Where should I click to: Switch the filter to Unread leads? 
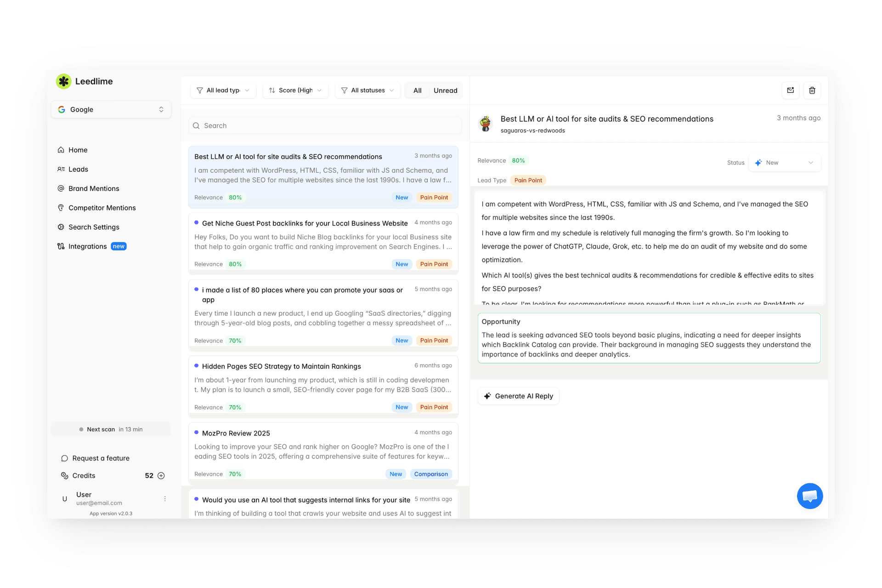[x=445, y=90]
